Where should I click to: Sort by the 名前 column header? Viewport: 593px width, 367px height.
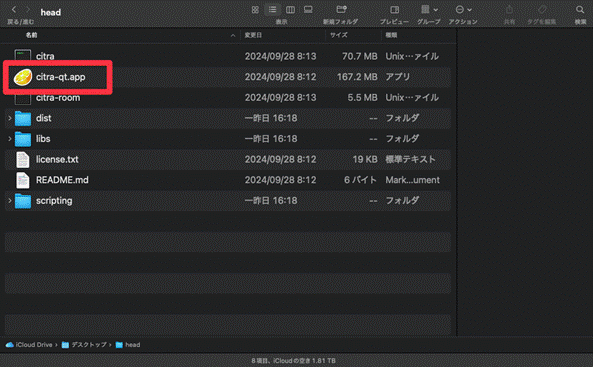point(31,35)
